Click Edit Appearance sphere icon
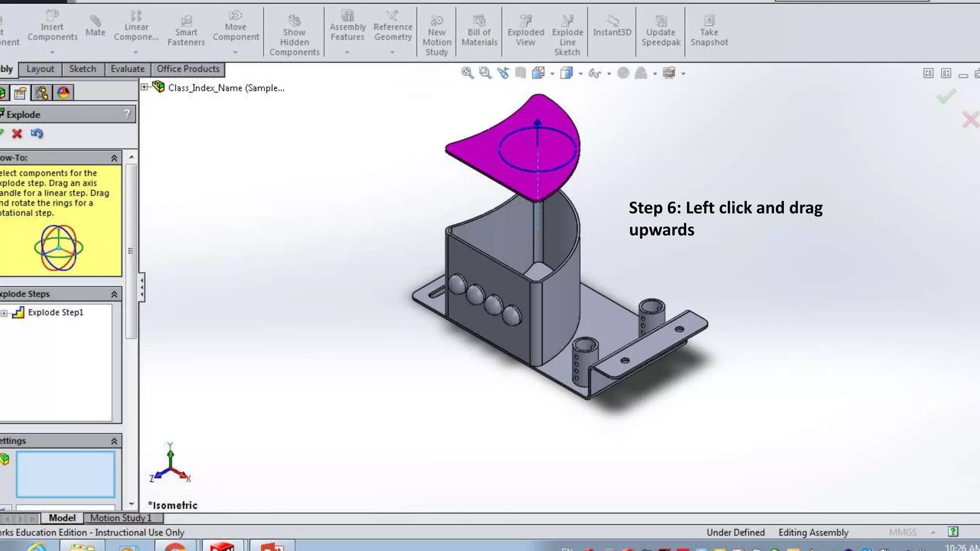 click(623, 73)
